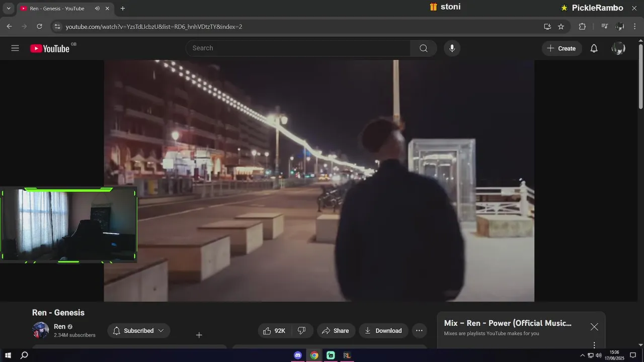Expand the Subscribed notification options dropdown
644x362 pixels.
coord(139,330)
